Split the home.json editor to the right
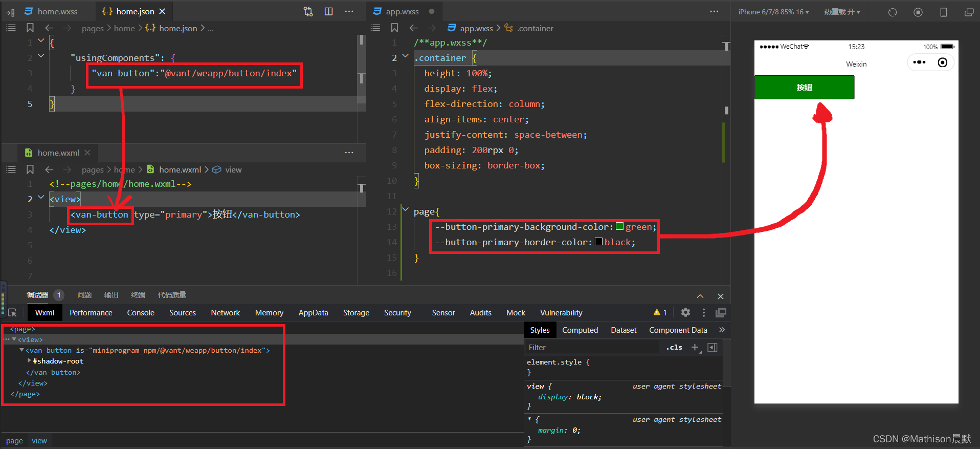980x449 pixels. pos(329,11)
